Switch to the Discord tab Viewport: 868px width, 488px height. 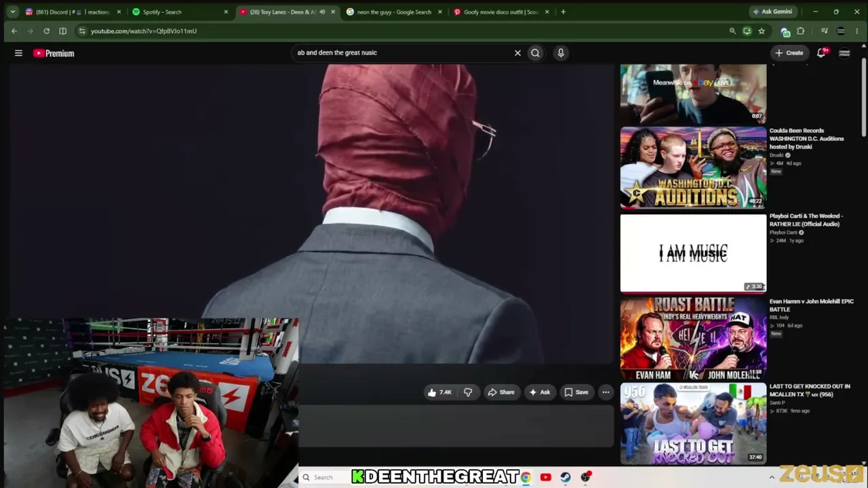click(73, 12)
